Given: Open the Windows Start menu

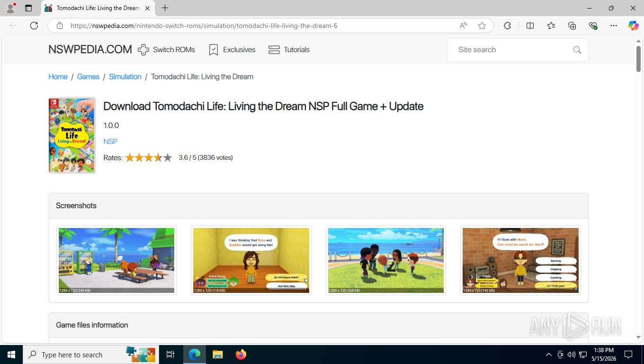Looking at the screenshot, I should [11, 355].
